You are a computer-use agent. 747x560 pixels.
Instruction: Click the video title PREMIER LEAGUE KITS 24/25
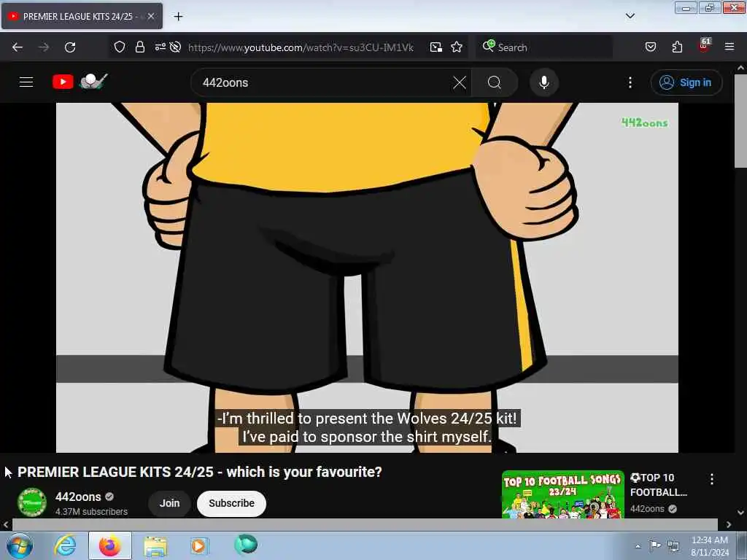coord(200,472)
